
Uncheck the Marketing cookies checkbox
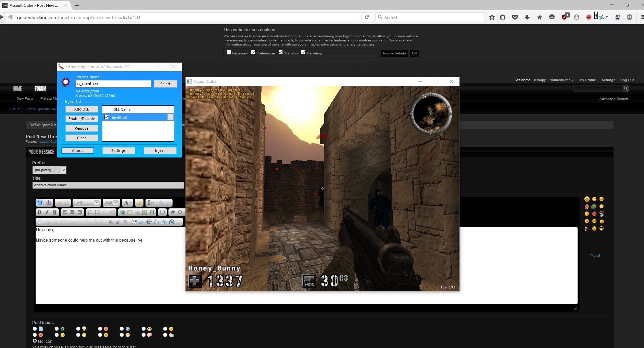click(x=303, y=52)
